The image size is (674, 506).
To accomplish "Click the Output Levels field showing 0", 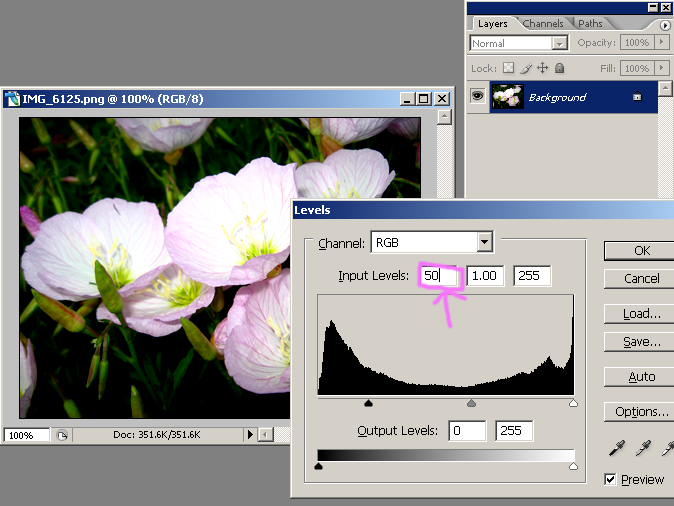I will (467, 431).
